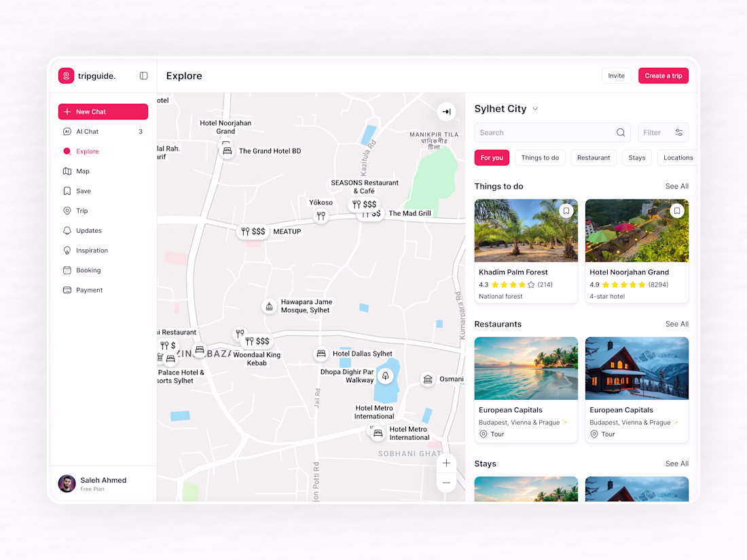The image size is (747, 560).
Task: Click The Grand Hotel BD bed marker
Action: pos(227,151)
